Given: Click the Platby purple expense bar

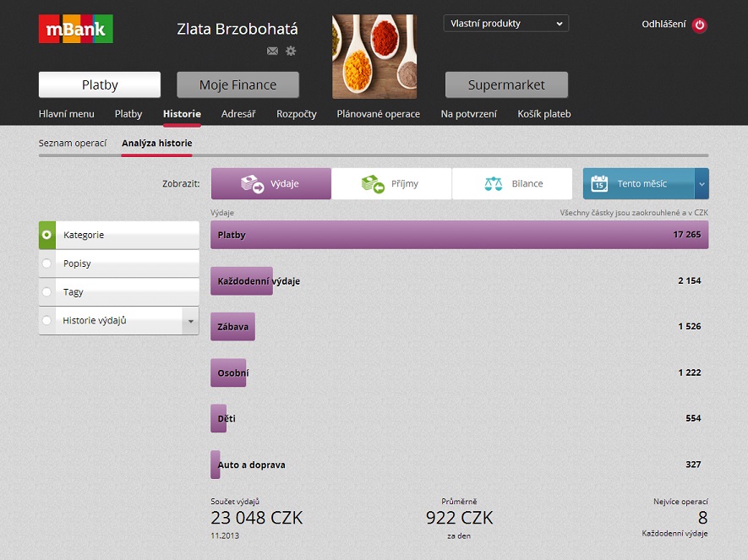Looking at the screenshot, I should tap(460, 235).
